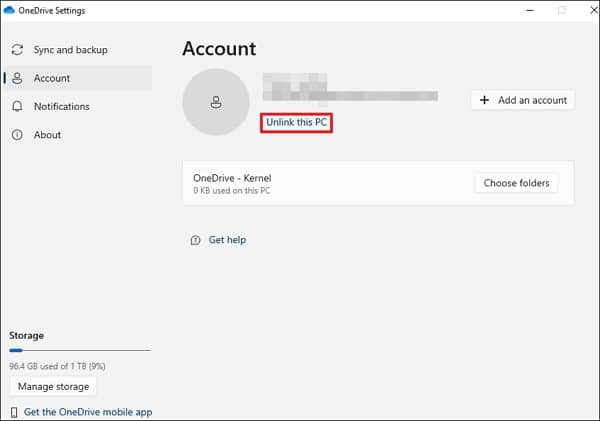The image size is (600, 421).
Task: Click the plus icon beside Add an account
Action: tap(484, 100)
